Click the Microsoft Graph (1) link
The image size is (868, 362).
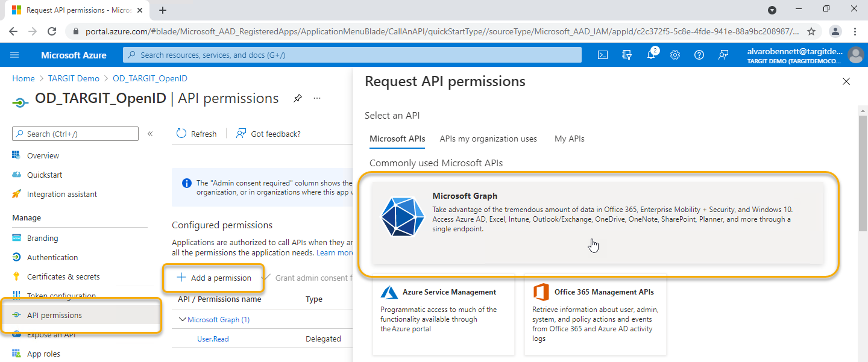[x=218, y=320]
